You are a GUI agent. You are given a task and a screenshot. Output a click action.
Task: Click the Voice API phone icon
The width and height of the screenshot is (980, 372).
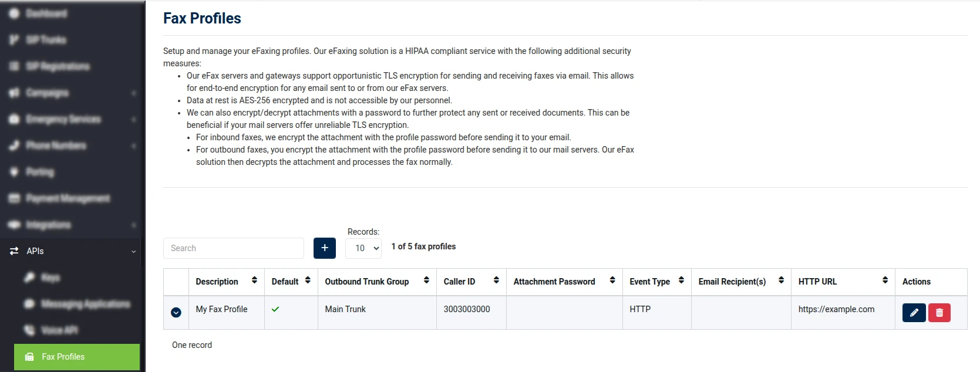click(x=29, y=330)
